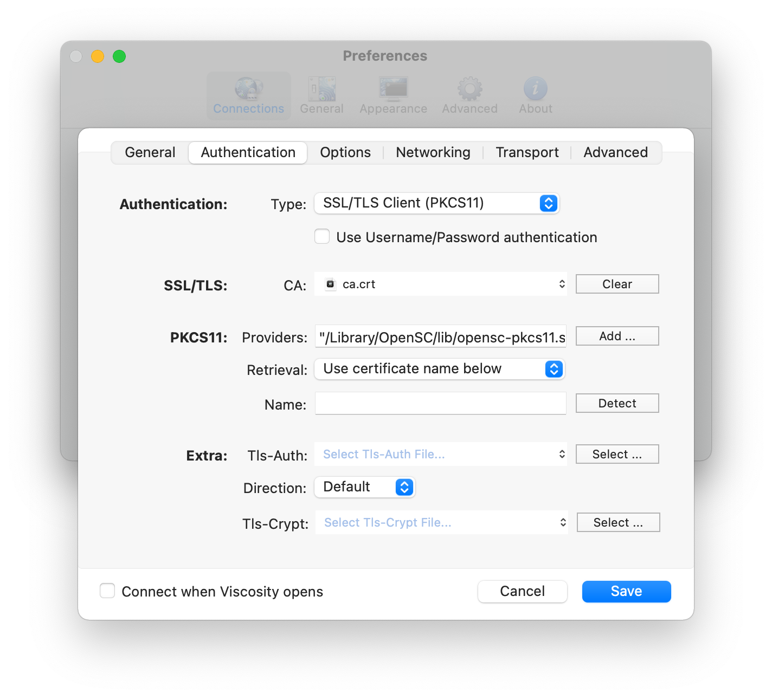Open the Direction Default dropdown
772x700 pixels.
[x=364, y=487]
